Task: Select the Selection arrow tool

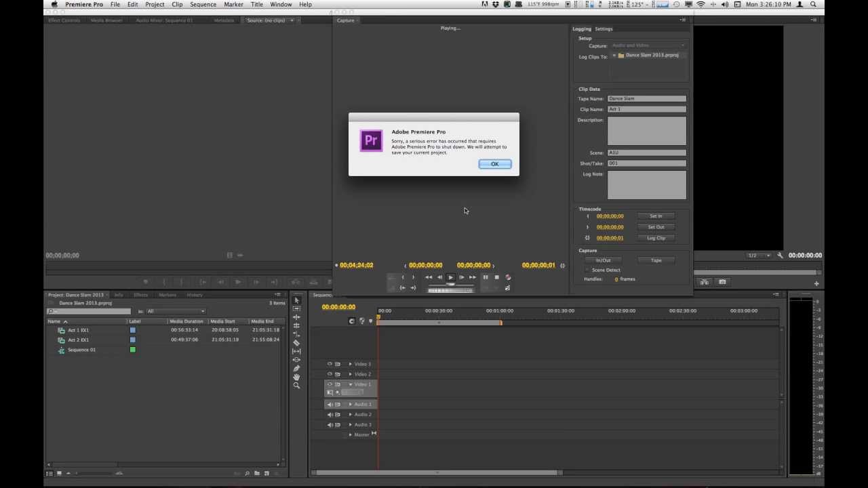Action: coord(296,300)
